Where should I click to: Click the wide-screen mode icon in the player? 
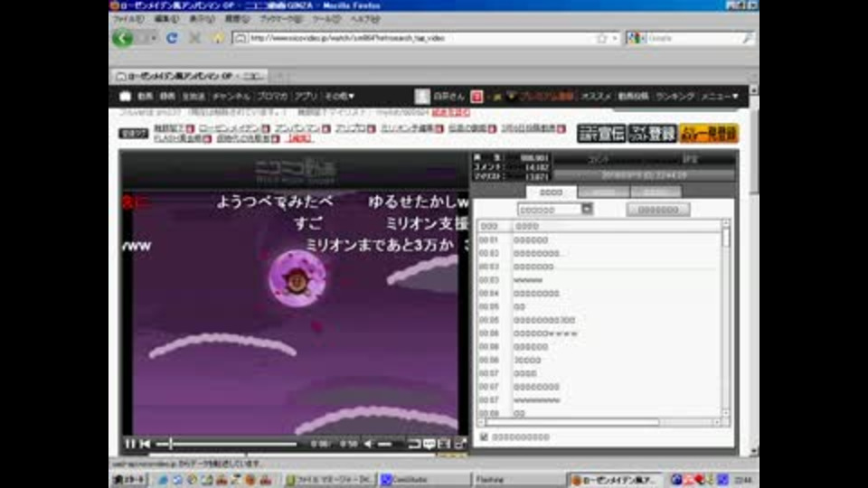(x=444, y=444)
